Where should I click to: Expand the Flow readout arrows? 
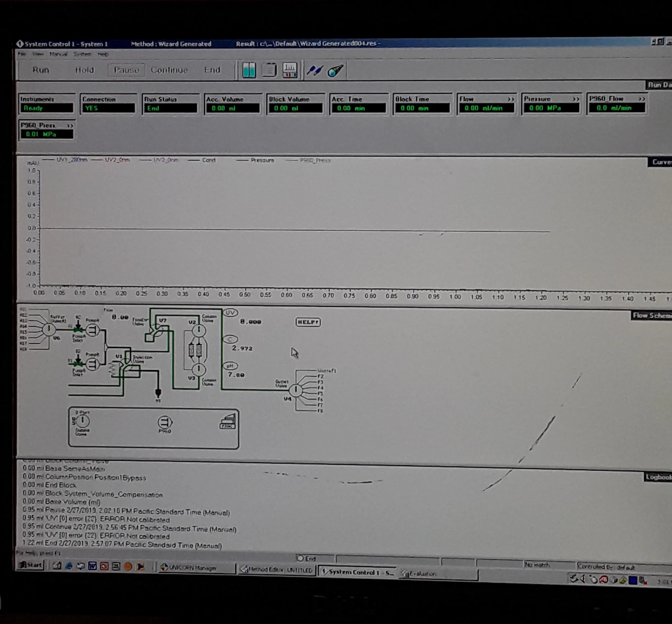coord(511,99)
